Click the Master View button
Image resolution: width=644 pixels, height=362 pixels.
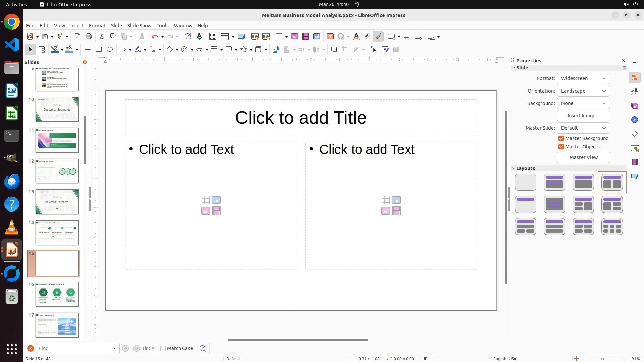coord(583,157)
